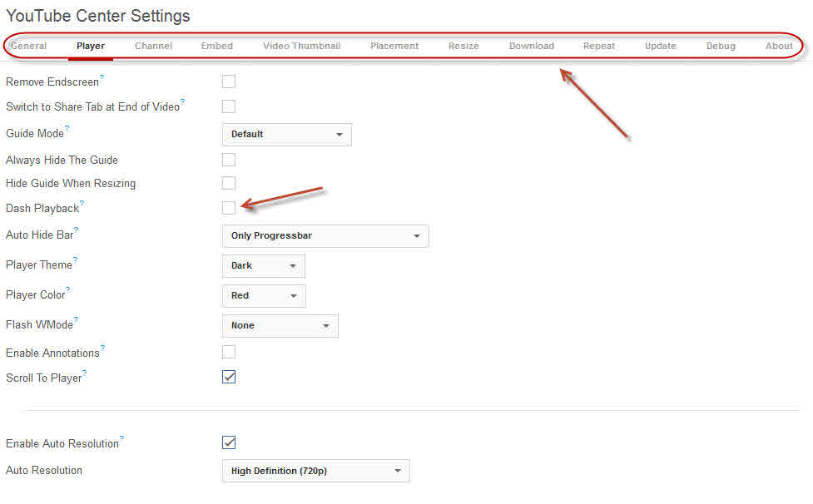This screenshot has height=504, width=813.
Task: Open the Repeat tab
Action: click(x=599, y=46)
